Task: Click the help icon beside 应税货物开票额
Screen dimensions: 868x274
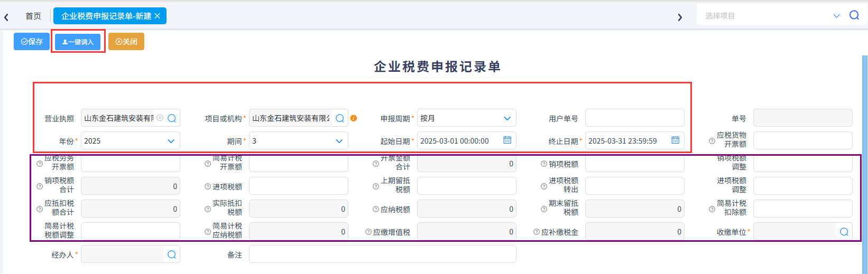Action: click(x=712, y=141)
